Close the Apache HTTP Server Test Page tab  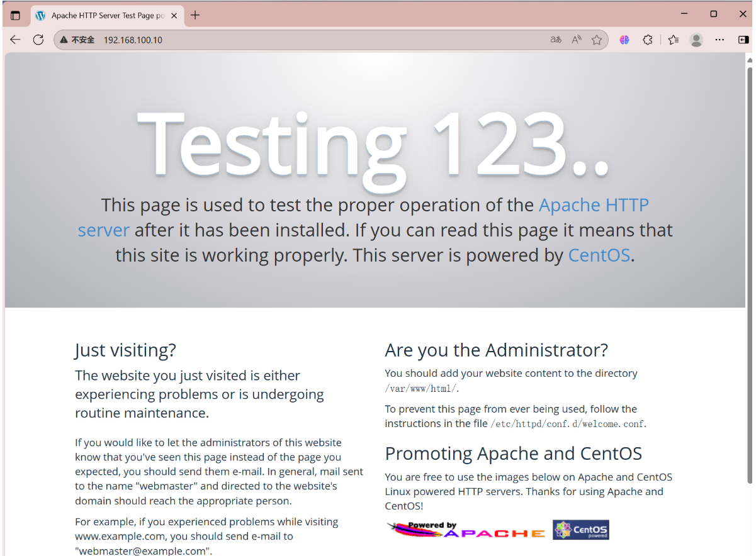(x=174, y=15)
